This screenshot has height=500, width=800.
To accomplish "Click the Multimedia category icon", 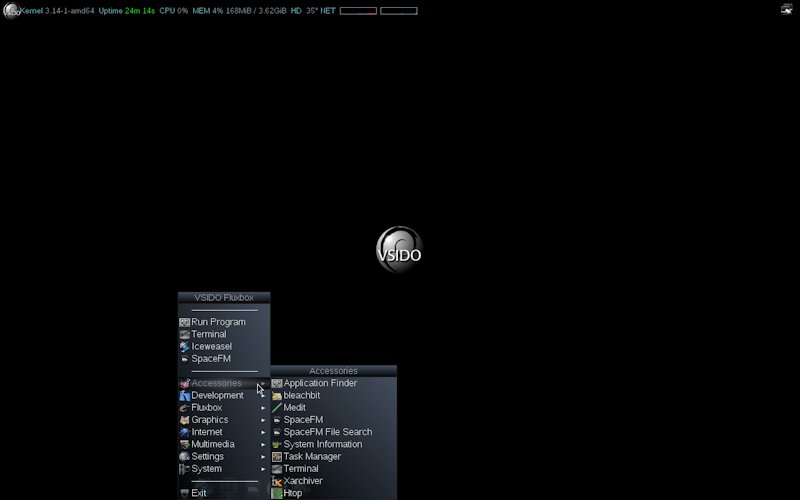I will [x=184, y=444].
